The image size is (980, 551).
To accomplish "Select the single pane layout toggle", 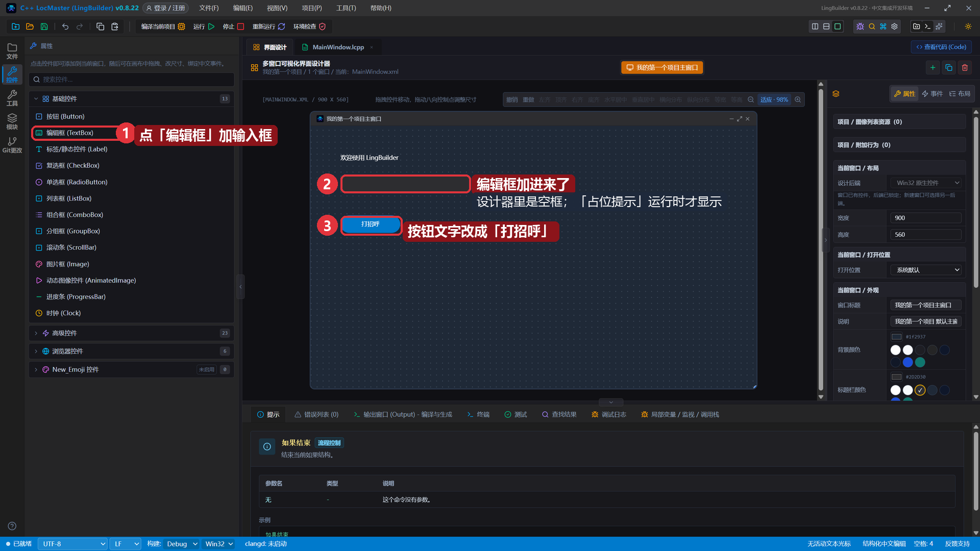I will [838, 27].
